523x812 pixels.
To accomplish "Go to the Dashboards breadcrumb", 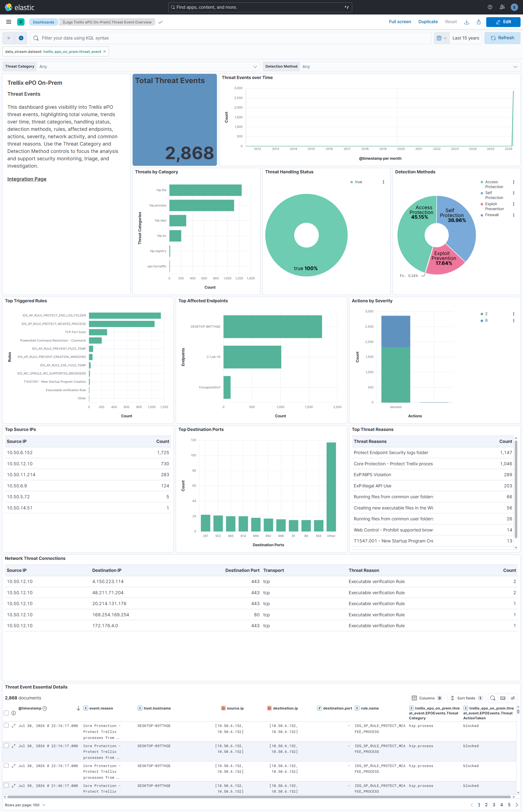I will pyautogui.click(x=44, y=22).
